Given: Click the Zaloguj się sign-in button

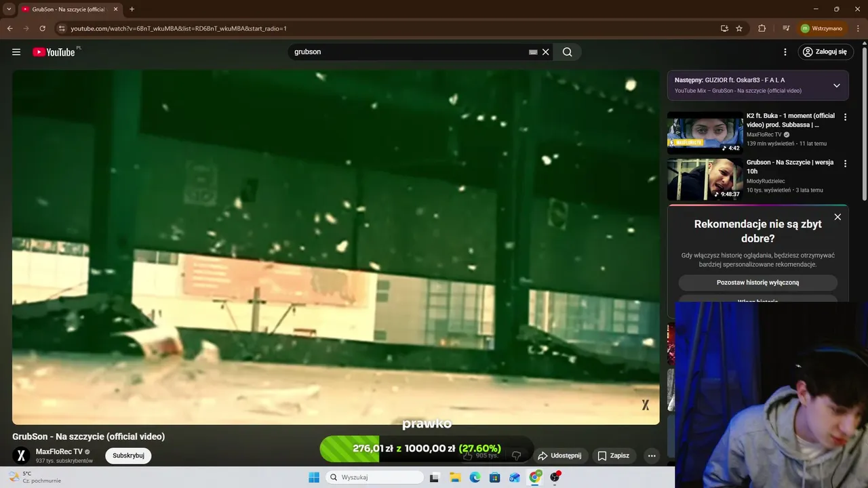Looking at the screenshot, I should 825,52.
